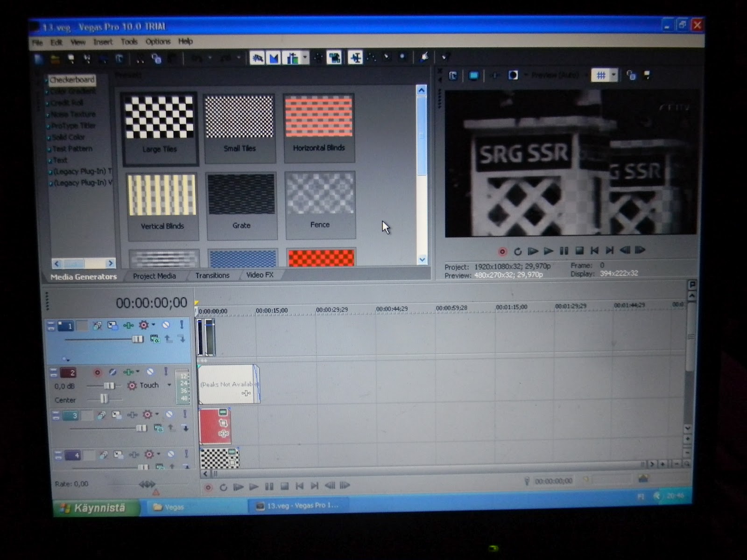The image size is (747, 560).
Task: Open the File menu
Action: pos(37,43)
